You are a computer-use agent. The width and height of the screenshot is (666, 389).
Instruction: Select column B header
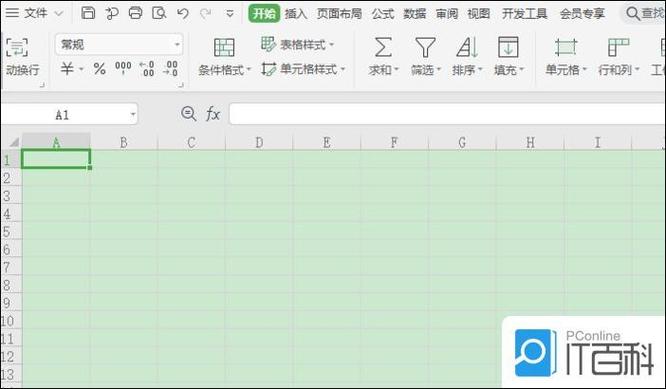point(124,142)
